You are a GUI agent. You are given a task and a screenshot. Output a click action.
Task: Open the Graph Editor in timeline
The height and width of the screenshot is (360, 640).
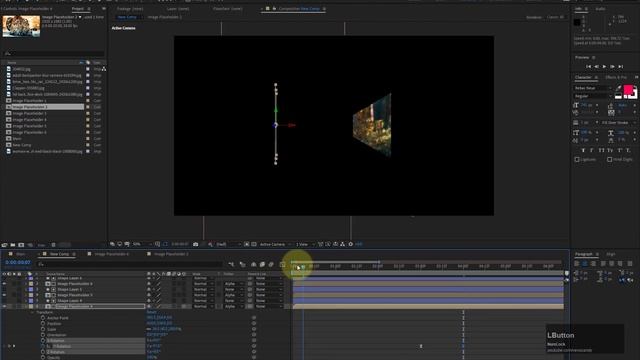[x=282, y=264]
